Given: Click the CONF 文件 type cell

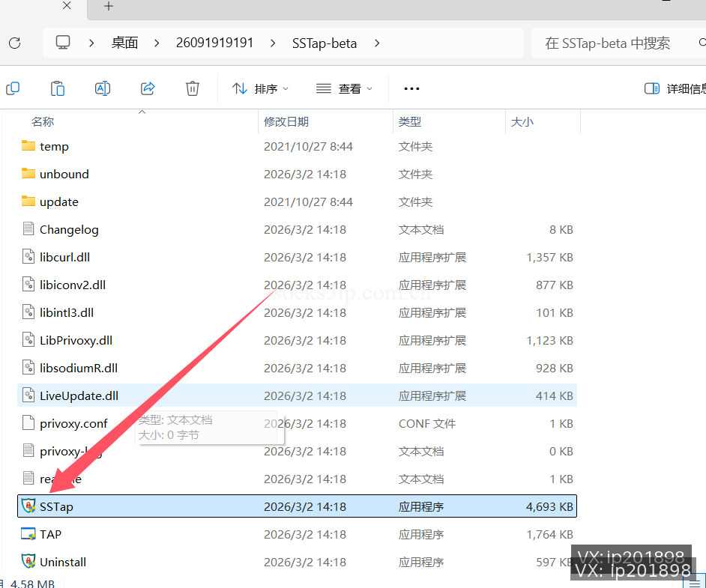Looking at the screenshot, I should click(x=427, y=423).
